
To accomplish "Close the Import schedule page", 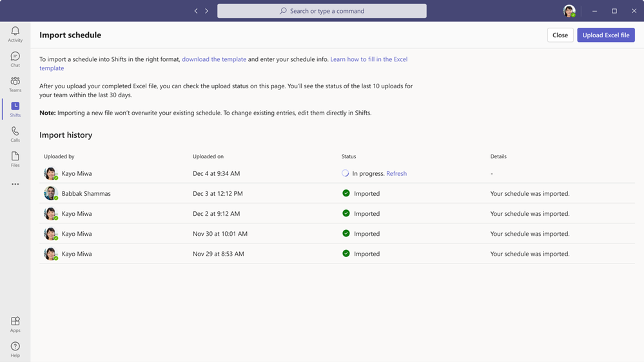I will pyautogui.click(x=560, y=35).
